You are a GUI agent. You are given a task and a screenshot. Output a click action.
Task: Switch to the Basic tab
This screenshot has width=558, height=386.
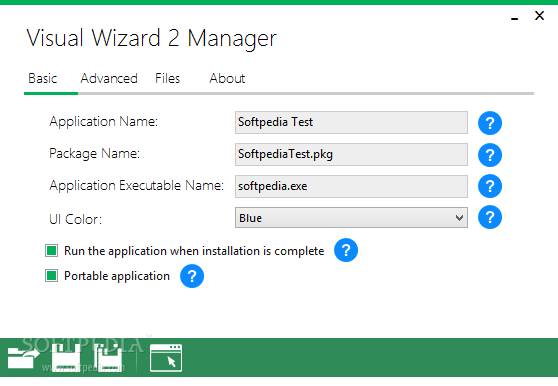point(43,78)
